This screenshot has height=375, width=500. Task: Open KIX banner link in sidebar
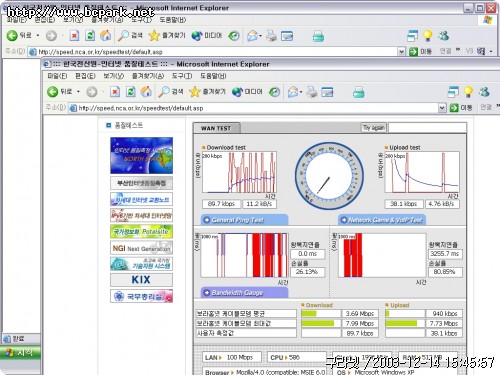coord(141,280)
